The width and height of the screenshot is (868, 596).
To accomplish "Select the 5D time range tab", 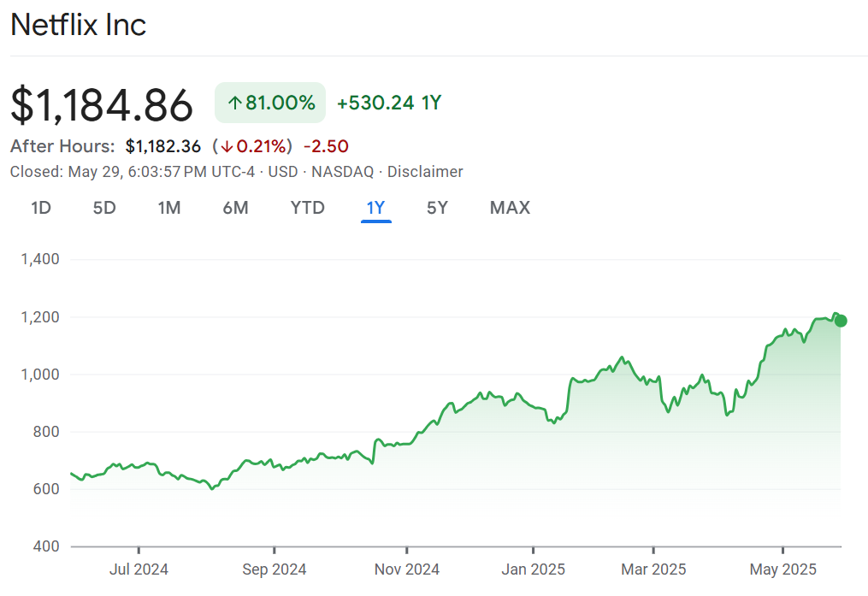I will (104, 208).
